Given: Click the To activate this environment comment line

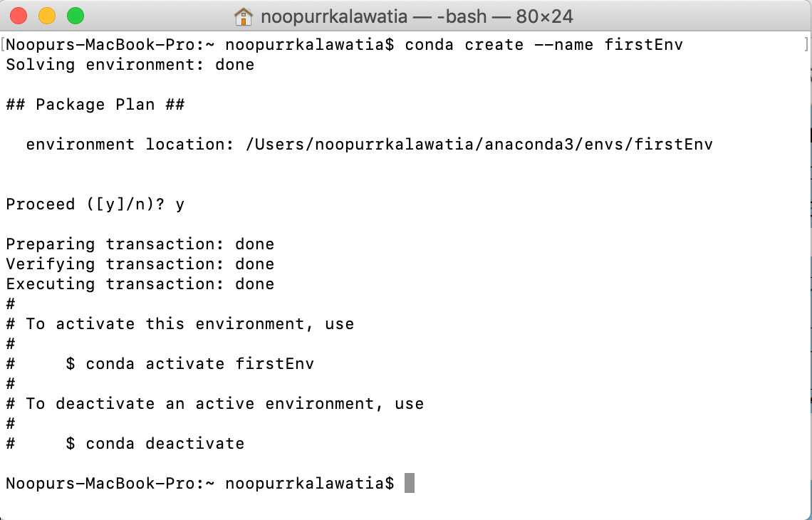Looking at the screenshot, I should (x=178, y=323).
